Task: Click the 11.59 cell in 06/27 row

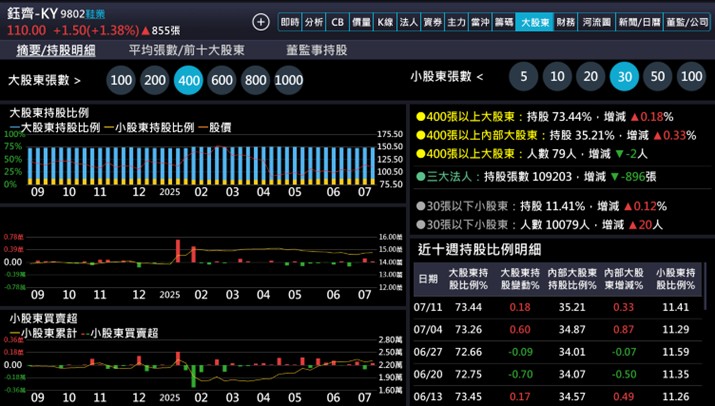Action: 675,352
